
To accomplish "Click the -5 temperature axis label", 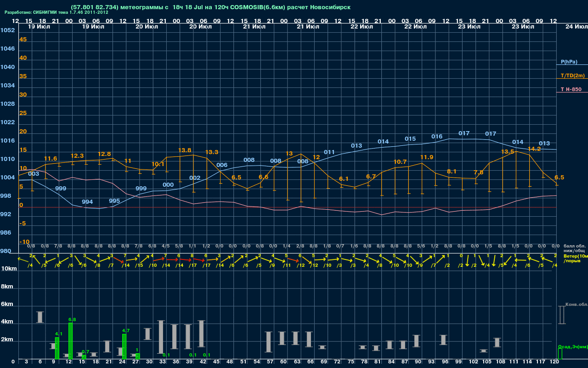I will tap(23, 224).
